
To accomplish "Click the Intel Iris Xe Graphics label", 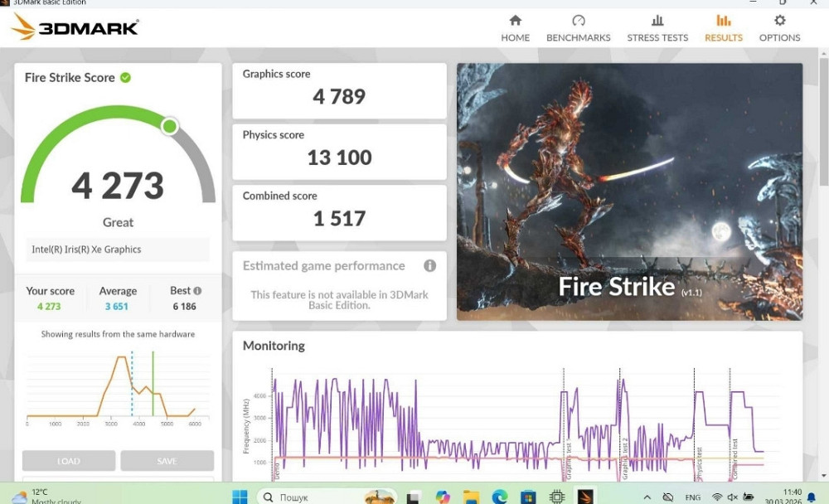I will click(x=86, y=250).
